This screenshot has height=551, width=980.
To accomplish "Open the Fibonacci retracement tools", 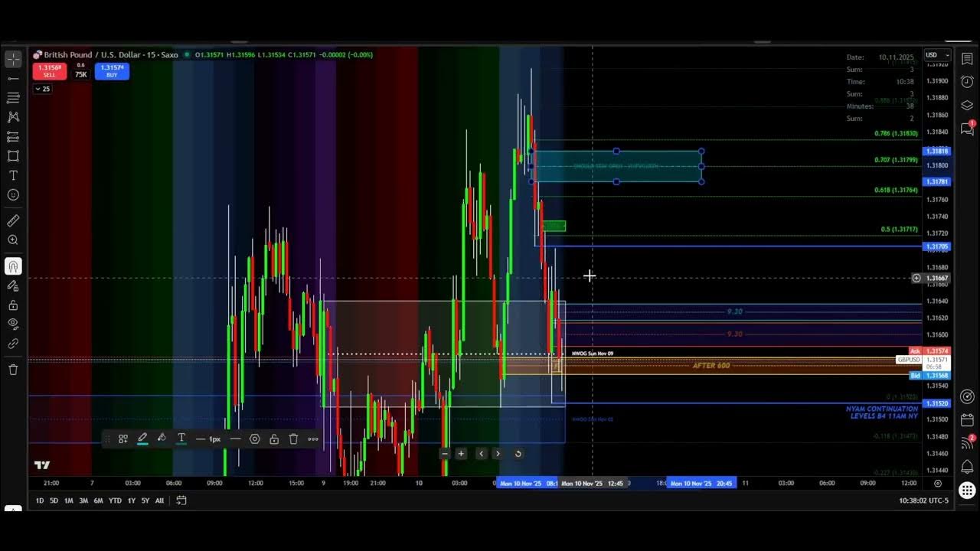I will [x=13, y=98].
